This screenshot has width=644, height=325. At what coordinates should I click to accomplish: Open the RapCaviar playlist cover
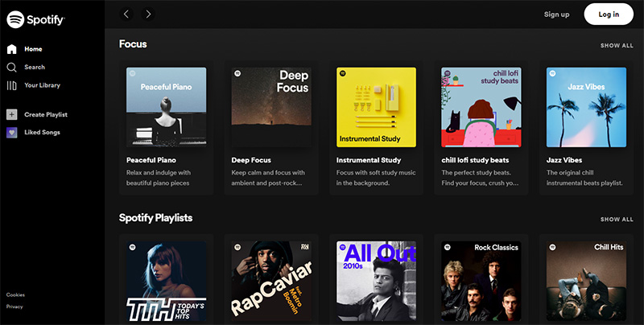(x=271, y=281)
